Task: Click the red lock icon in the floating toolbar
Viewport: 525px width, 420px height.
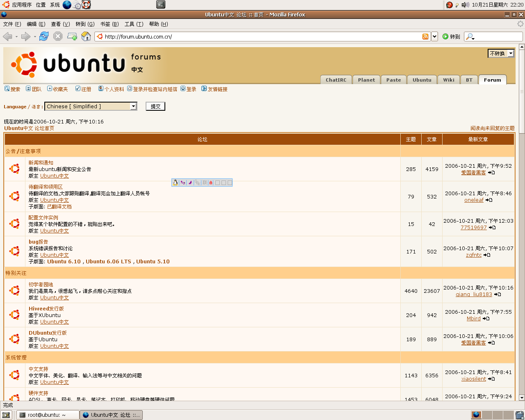Action: (211, 183)
